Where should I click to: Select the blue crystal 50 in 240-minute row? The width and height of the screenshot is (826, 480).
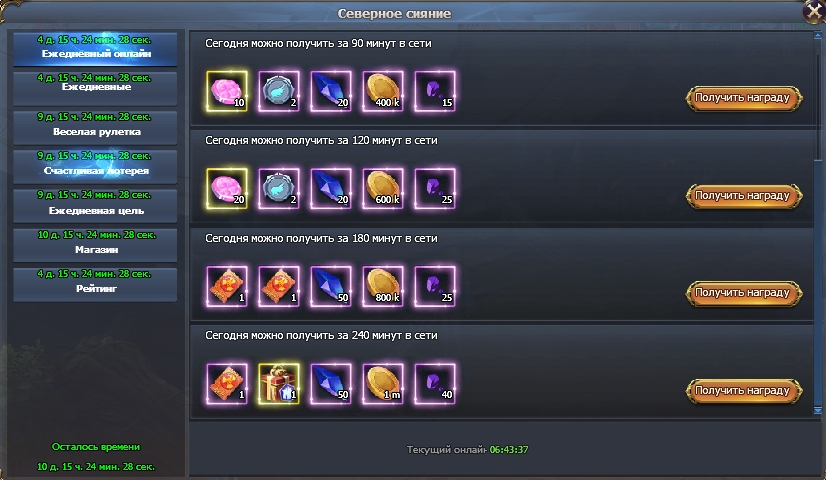click(x=331, y=384)
